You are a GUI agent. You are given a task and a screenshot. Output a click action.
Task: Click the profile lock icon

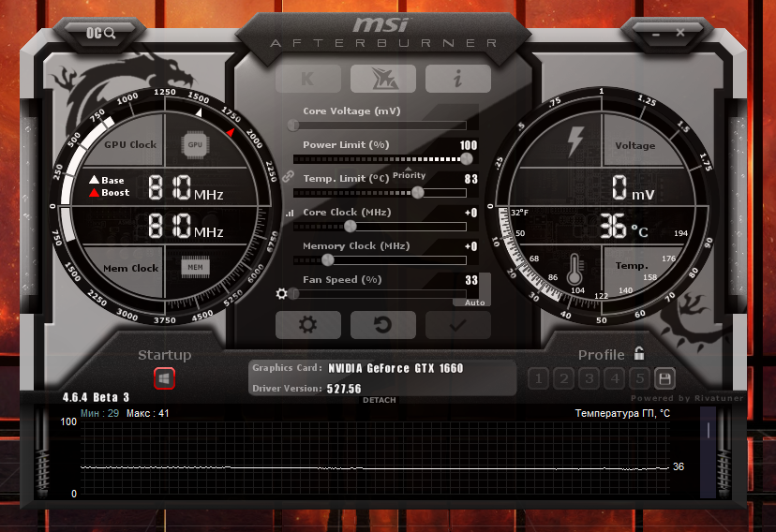[639, 353]
